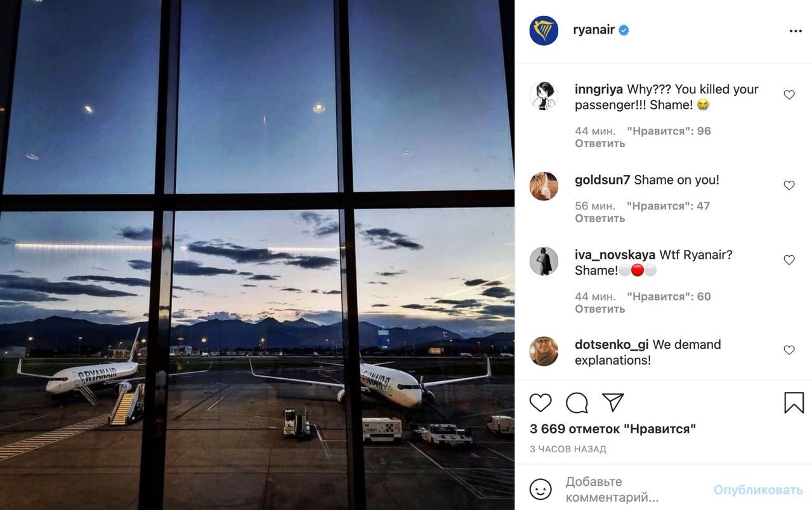Open emoji picker smiley icon
Image resolution: width=812 pixels, height=510 pixels.
pos(540,489)
